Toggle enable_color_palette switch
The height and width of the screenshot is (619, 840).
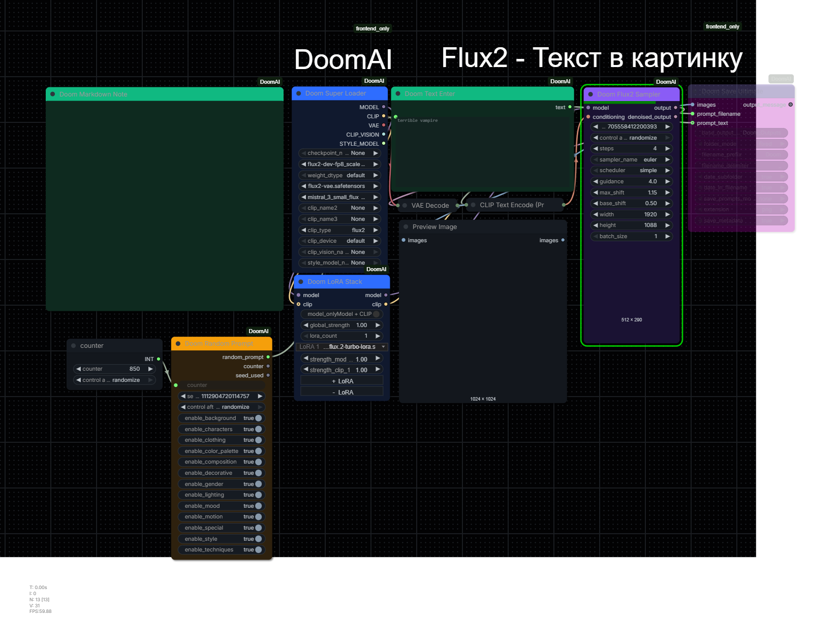(x=259, y=451)
